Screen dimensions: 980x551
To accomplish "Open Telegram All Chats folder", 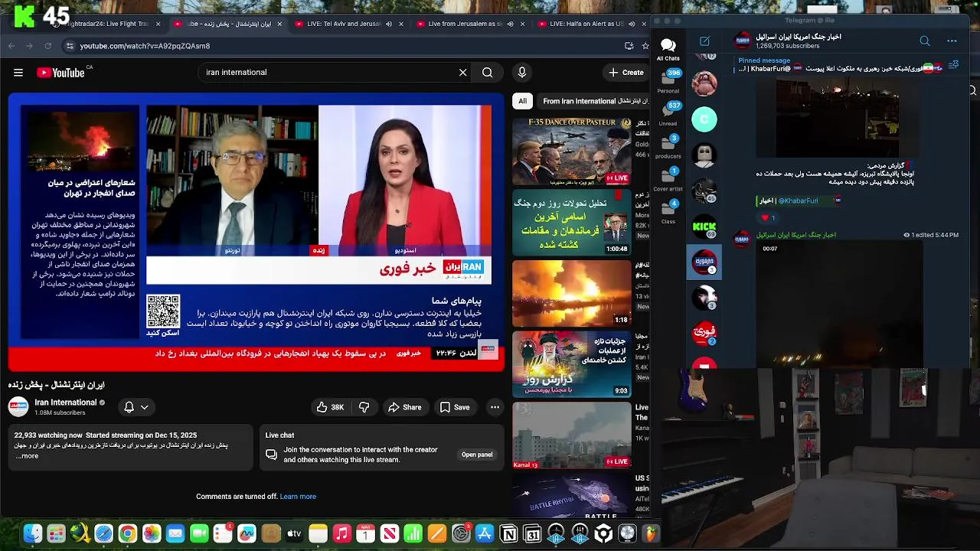I will tap(668, 50).
